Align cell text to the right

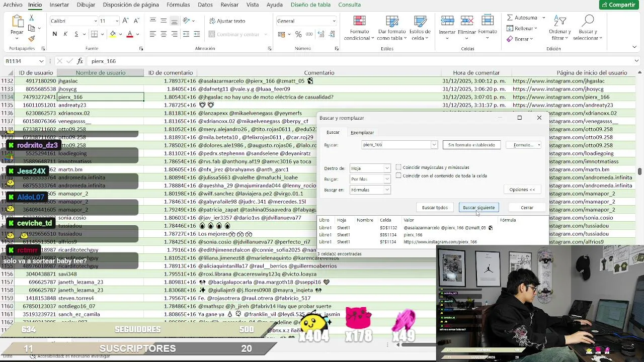[175, 34]
